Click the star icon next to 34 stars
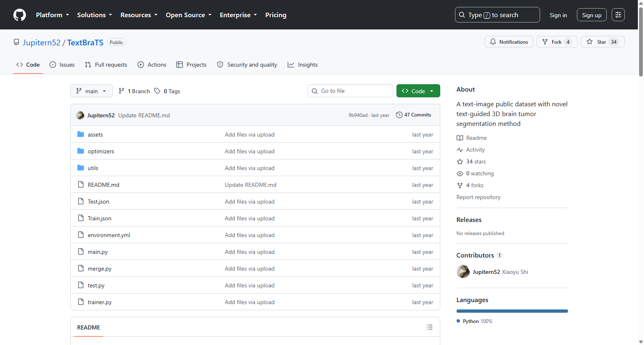Viewport: 644px width, 345px height. [x=460, y=162]
